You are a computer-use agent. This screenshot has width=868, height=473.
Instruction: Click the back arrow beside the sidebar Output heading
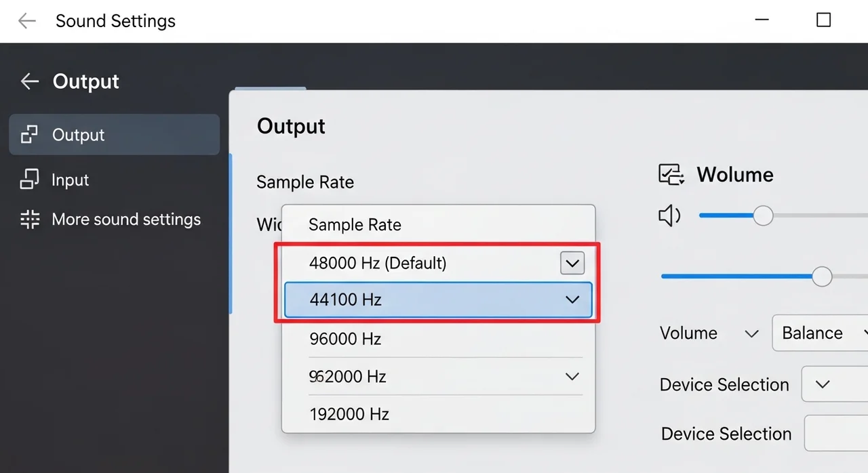click(x=29, y=81)
